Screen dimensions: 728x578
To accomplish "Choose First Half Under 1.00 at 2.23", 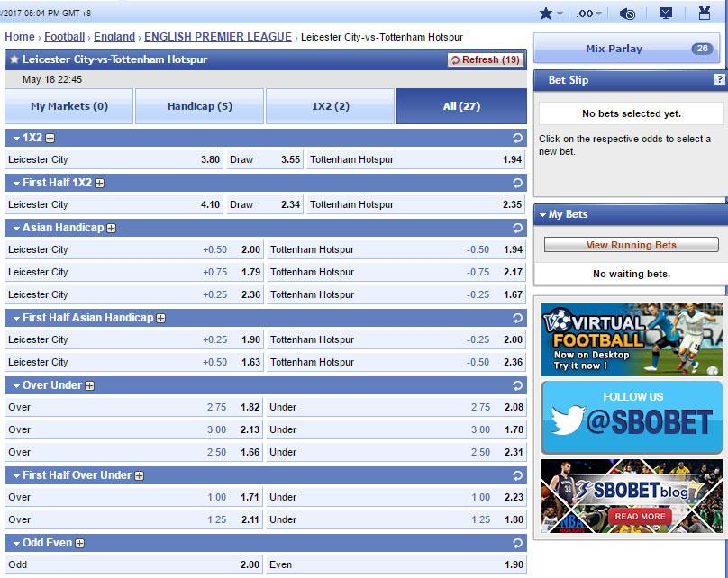I will coord(396,497).
